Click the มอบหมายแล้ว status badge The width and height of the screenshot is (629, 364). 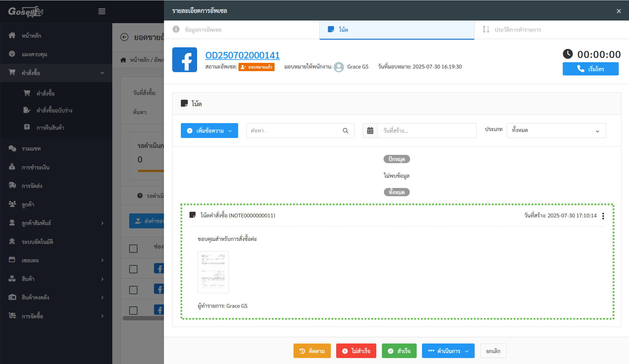pyautogui.click(x=256, y=67)
